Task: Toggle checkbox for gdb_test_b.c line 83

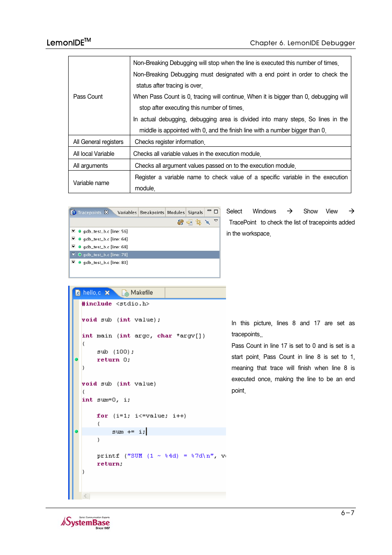Action: [x=74, y=262]
